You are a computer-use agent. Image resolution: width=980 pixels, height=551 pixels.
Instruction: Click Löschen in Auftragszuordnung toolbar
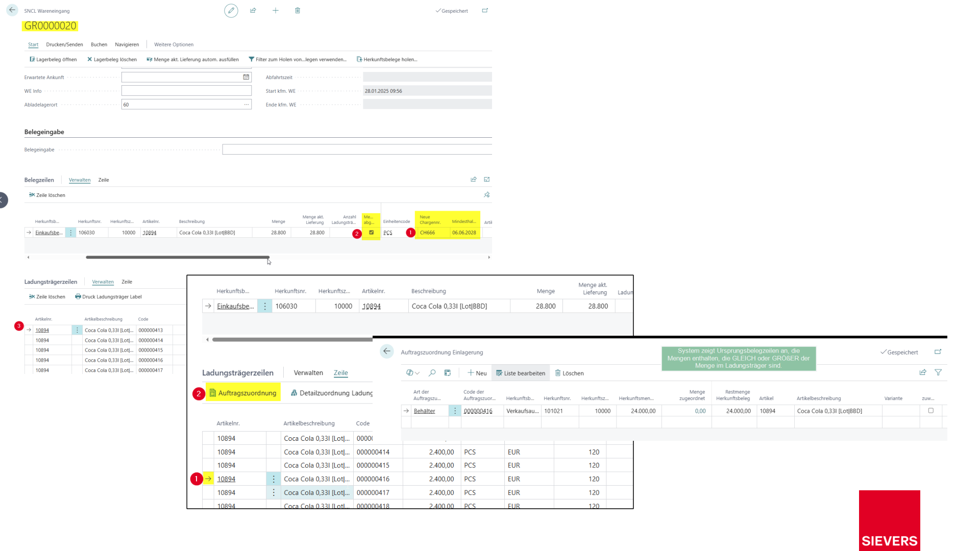[569, 373]
